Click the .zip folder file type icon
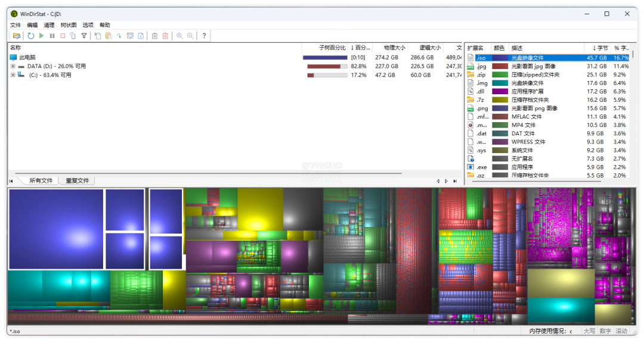Image resolution: width=644 pixels, height=342 pixels. point(470,74)
